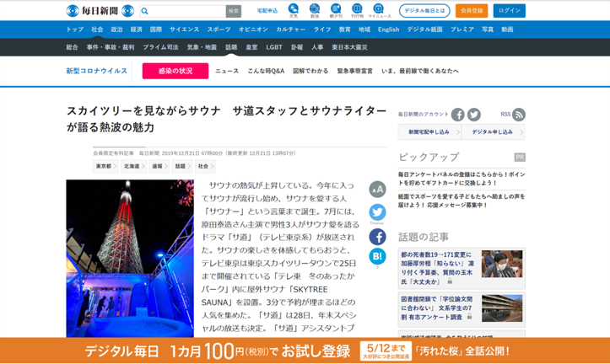Click the 会員登録 button
610x364 pixels.
coord(472,11)
